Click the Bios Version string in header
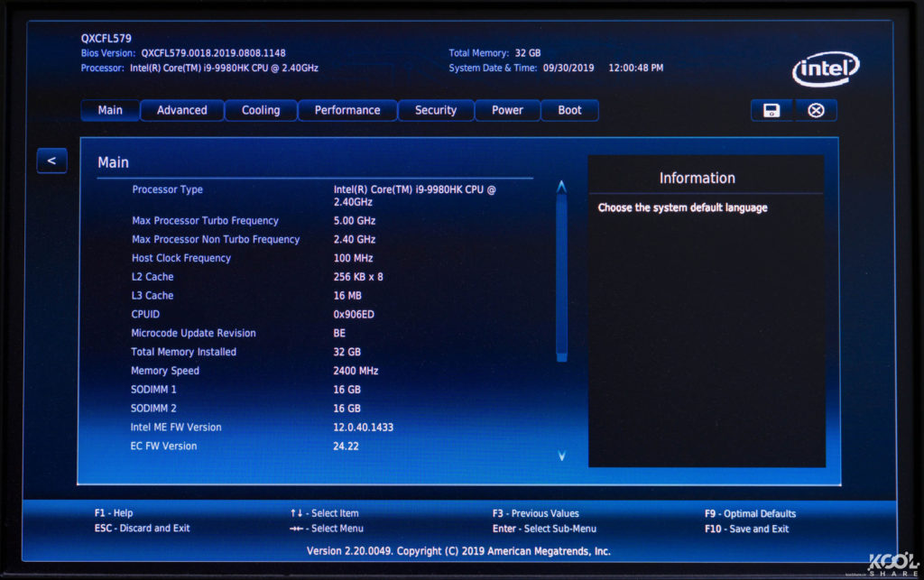 213,53
